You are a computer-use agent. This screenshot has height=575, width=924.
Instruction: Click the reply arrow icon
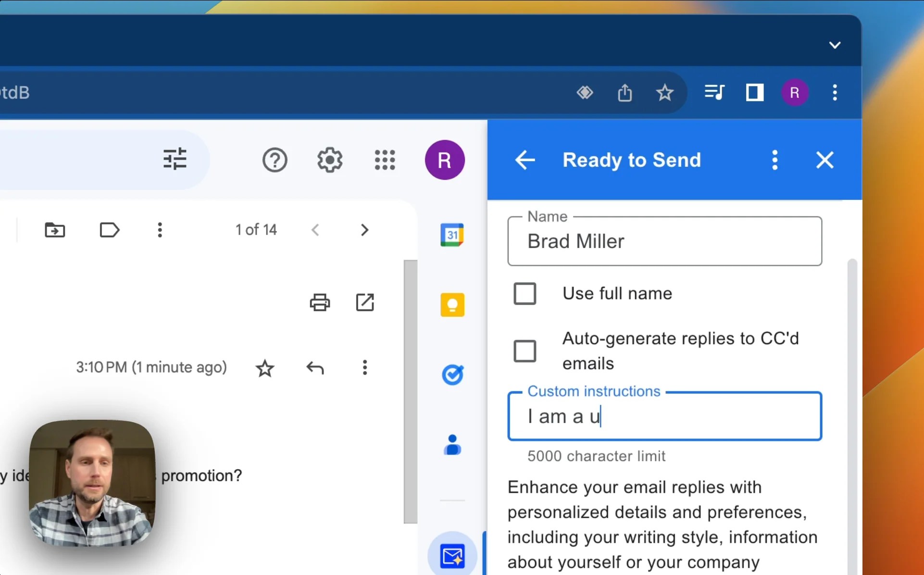(x=315, y=368)
